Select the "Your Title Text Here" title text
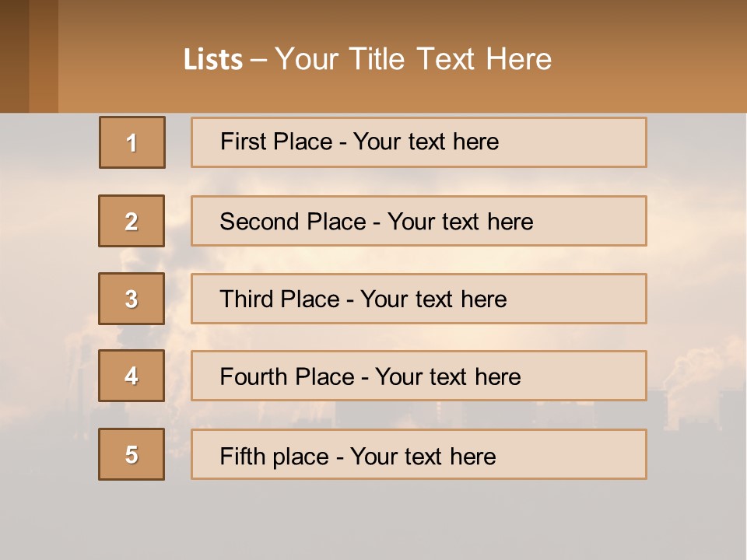 [413, 59]
